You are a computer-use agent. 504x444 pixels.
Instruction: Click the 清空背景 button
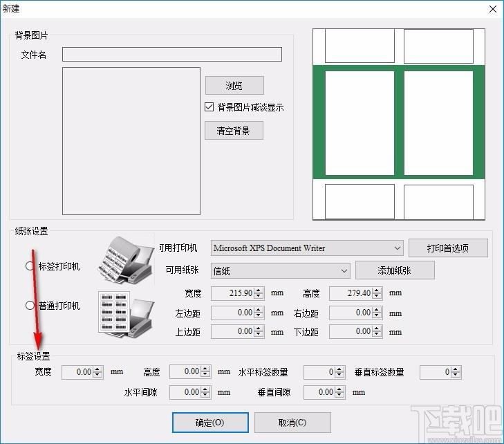pos(234,131)
